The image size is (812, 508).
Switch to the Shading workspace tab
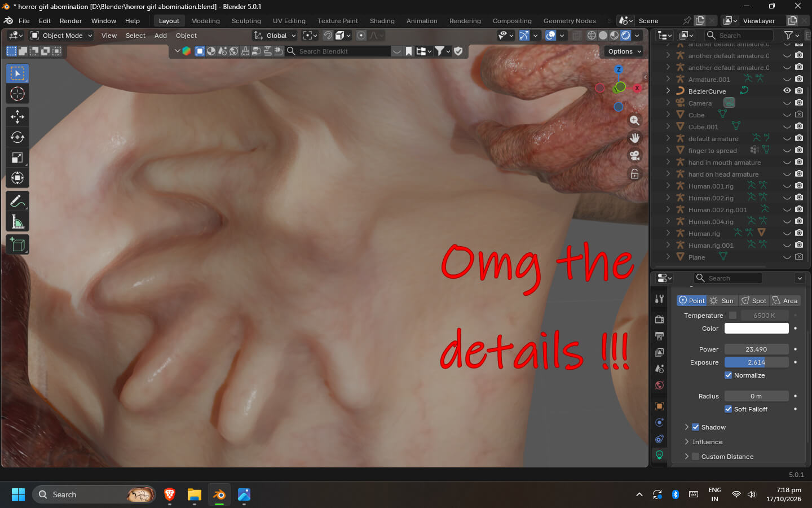[x=382, y=21]
